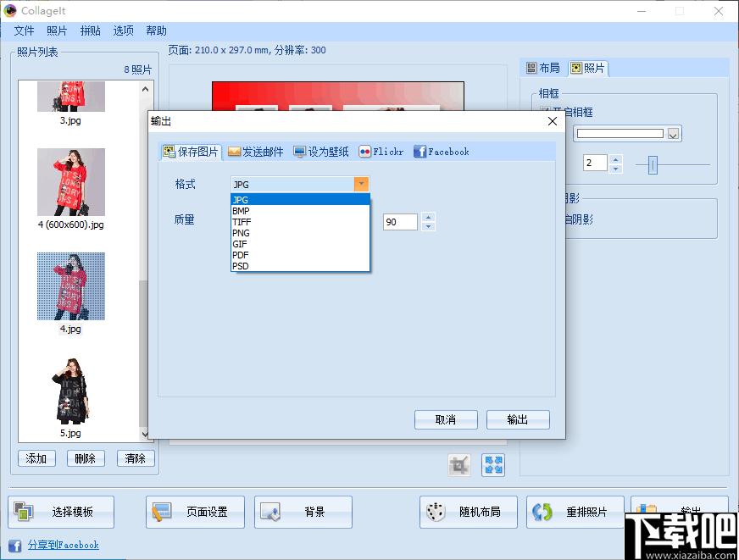Click the page setup icon
Screen dimensions: 739x560
[161, 512]
